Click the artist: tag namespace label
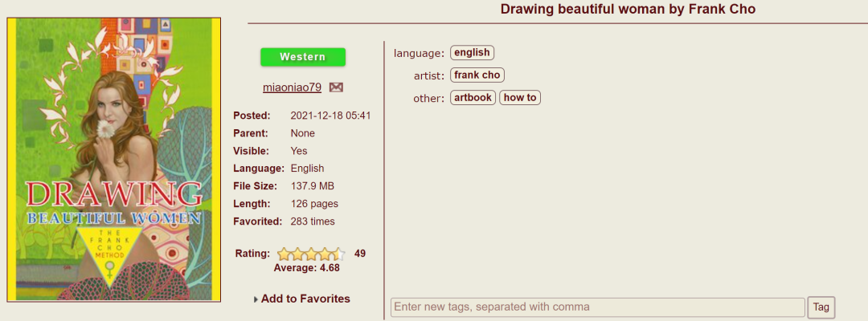This screenshot has width=868, height=321. [429, 76]
